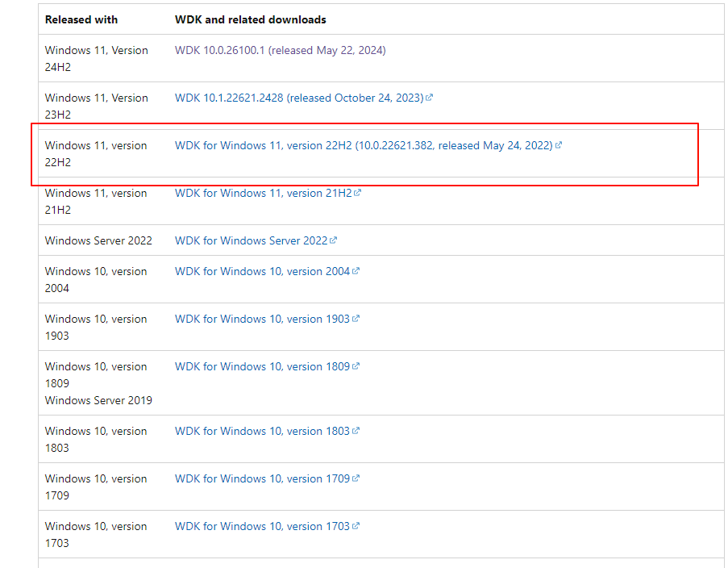The height and width of the screenshot is (568, 728).
Task: Open WDK for Windows 10, version 1803 link
Action: tap(262, 431)
